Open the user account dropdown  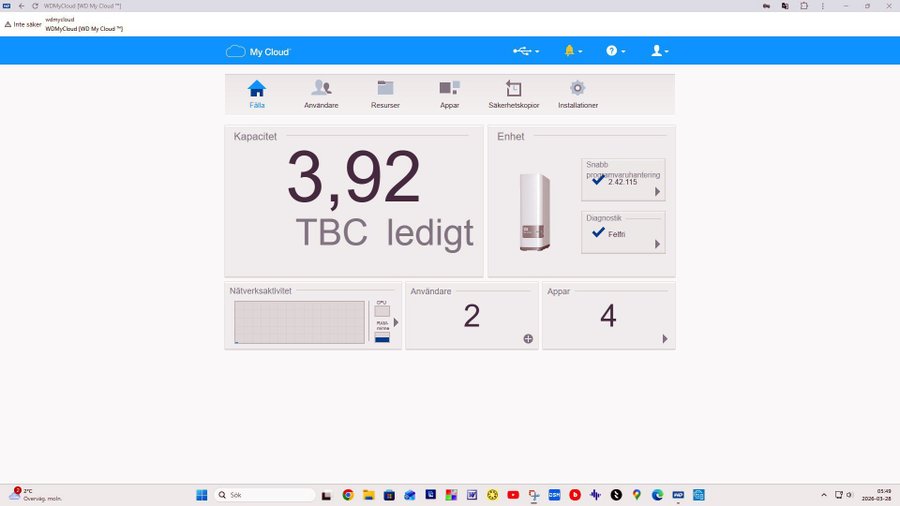659,51
